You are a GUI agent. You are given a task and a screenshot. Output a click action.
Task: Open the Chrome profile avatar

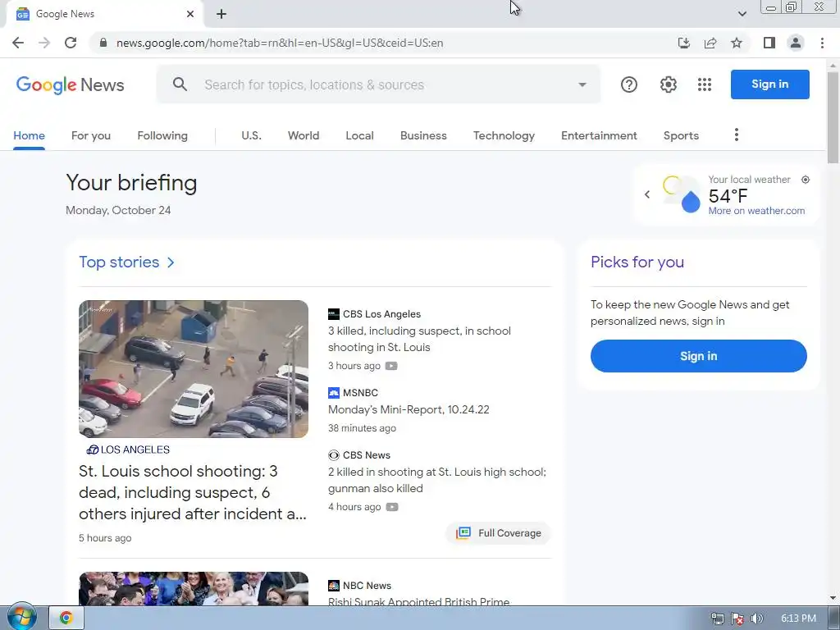[x=796, y=43]
